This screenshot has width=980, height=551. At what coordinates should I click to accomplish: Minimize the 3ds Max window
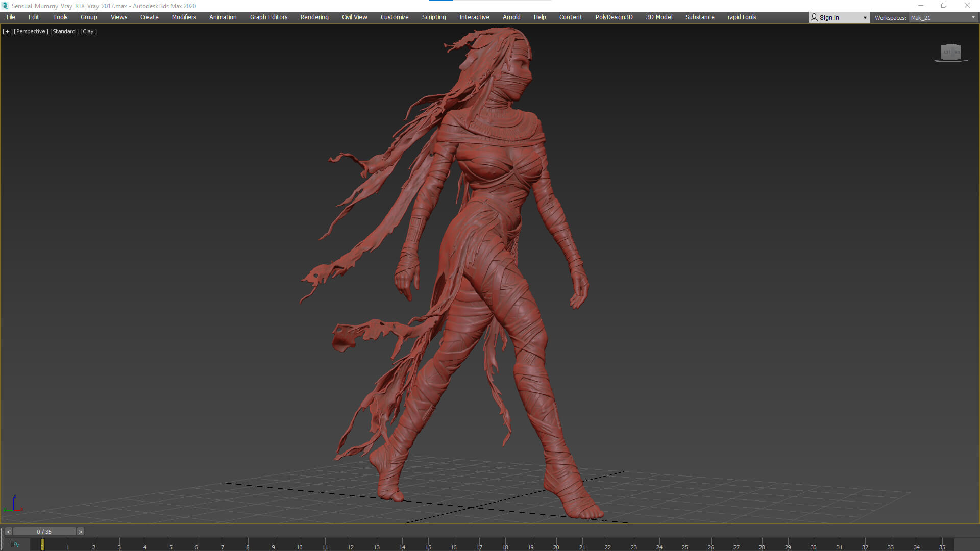coord(921,6)
